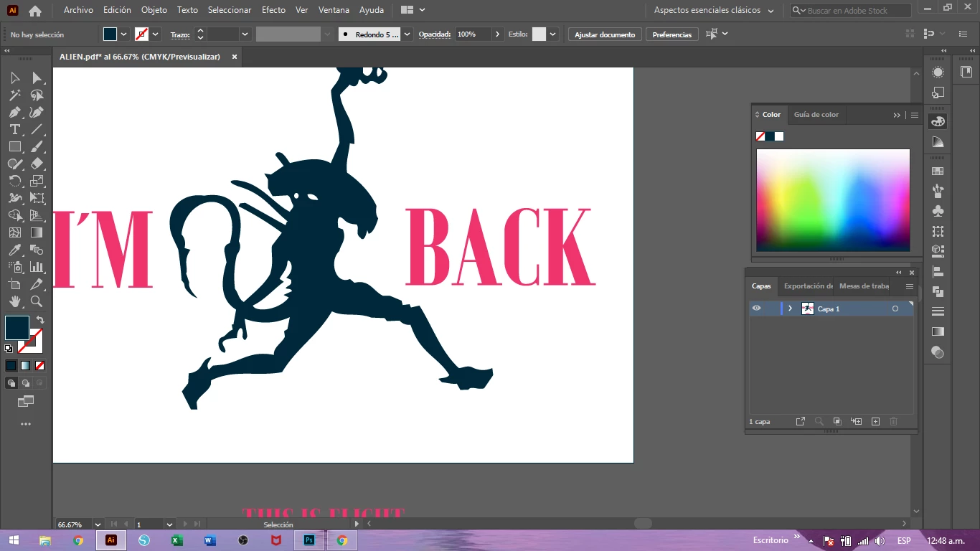Select the Selection (black arrow) tool
Screen dimensions: 980x551
point(15,77)
